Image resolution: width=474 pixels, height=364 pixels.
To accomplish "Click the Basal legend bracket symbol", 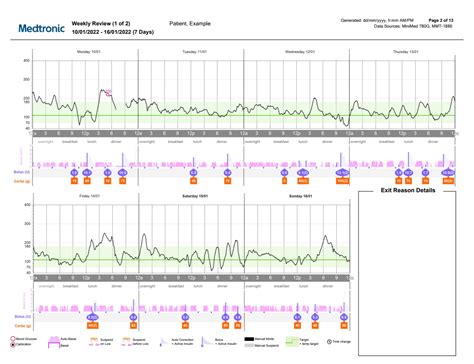I will [x=54, y=345].
